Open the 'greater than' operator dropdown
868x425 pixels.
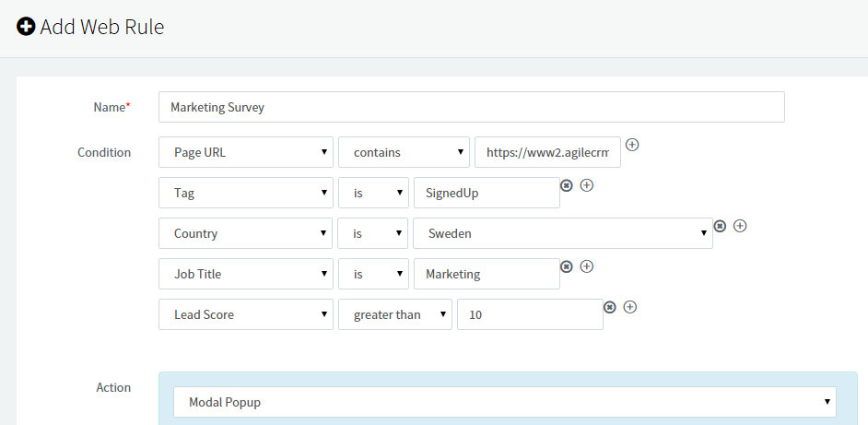(x=395, y=314)
